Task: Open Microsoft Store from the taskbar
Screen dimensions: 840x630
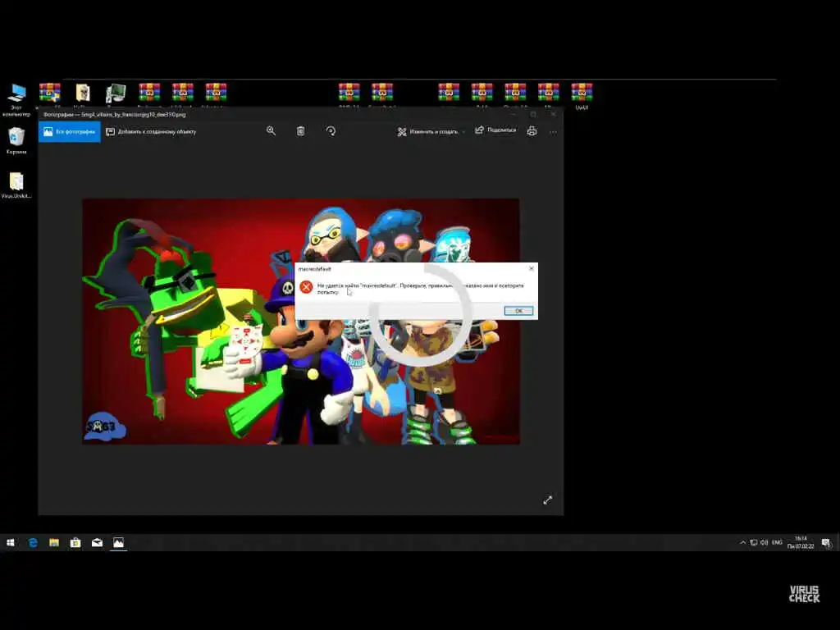Action: pos(75,543)
